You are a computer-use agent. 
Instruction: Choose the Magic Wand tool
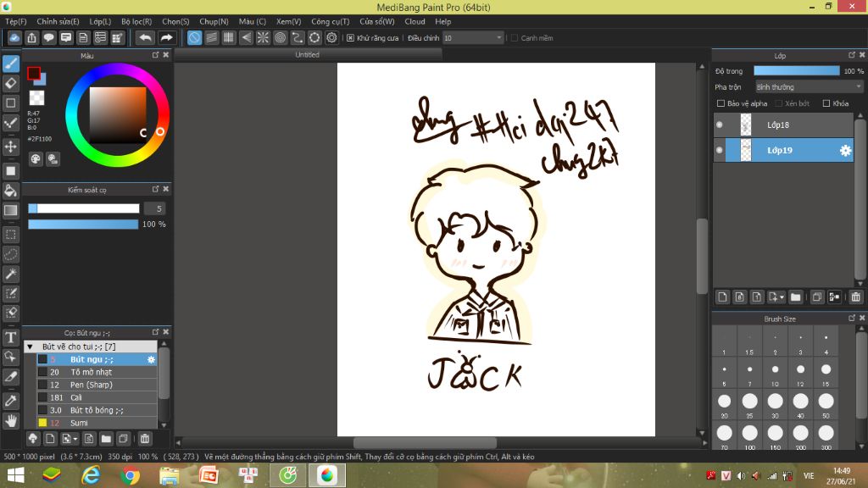tap(10, 274)
